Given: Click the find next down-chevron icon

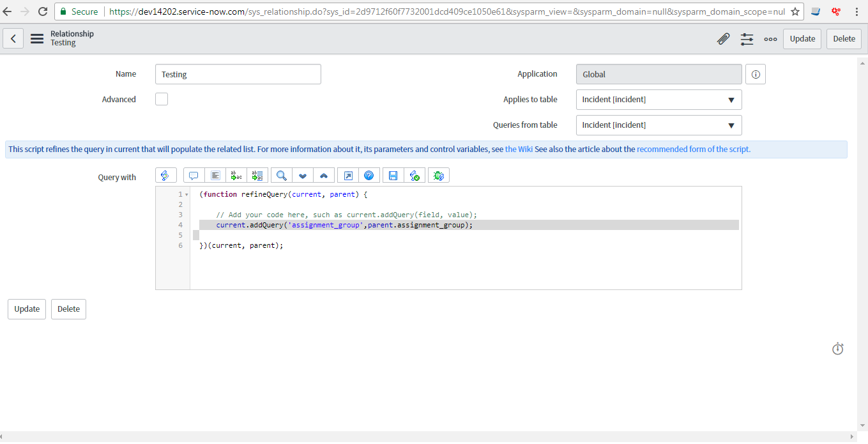Looking at the screenshot, I should pos(303,176).
